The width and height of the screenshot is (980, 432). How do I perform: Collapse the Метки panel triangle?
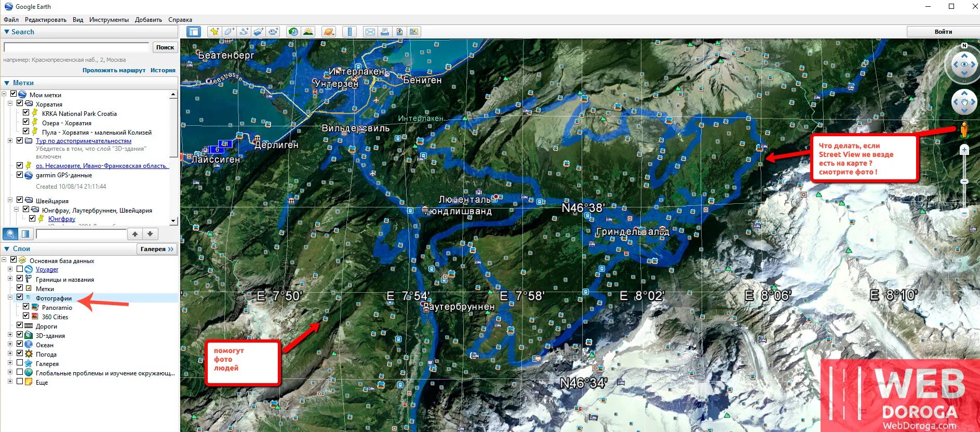coord(7,83)
